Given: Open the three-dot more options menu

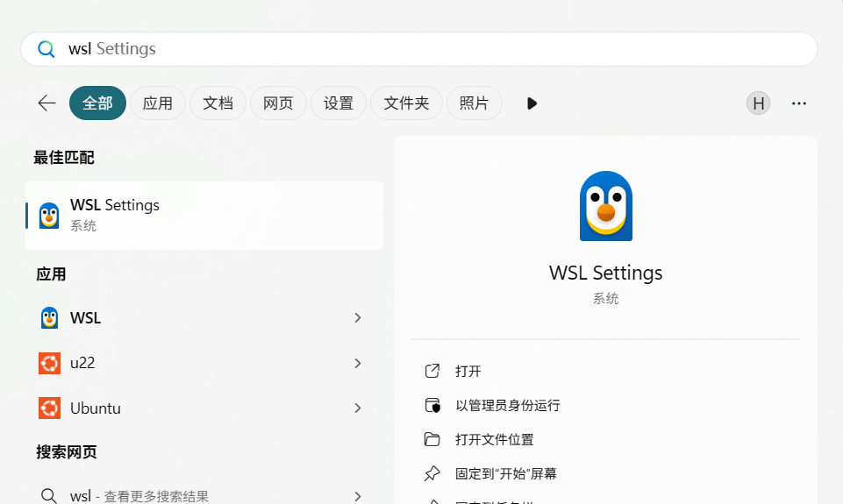Looking at the screenshot, I should coord(799,103).
